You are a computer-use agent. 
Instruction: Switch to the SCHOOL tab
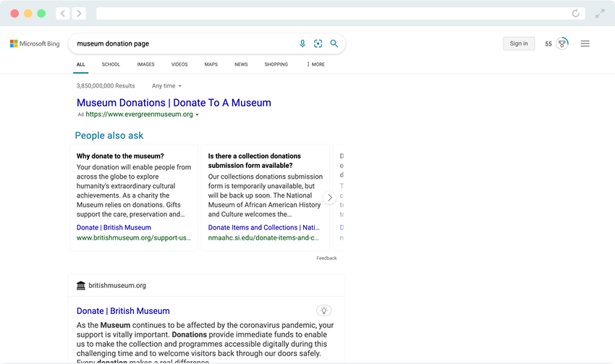pos(111,64)
